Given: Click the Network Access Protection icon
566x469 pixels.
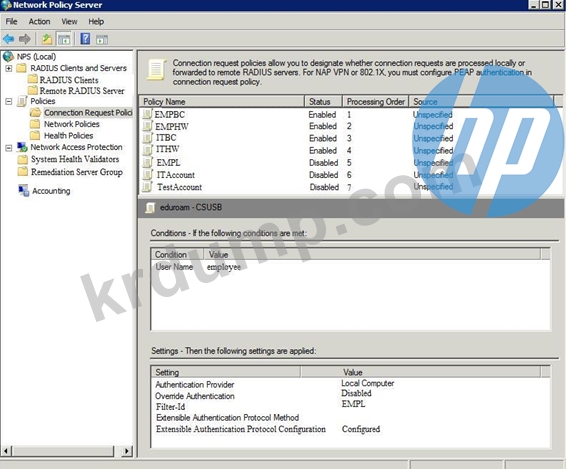Looking at the screenshot, I should click(x=22, y=147).
